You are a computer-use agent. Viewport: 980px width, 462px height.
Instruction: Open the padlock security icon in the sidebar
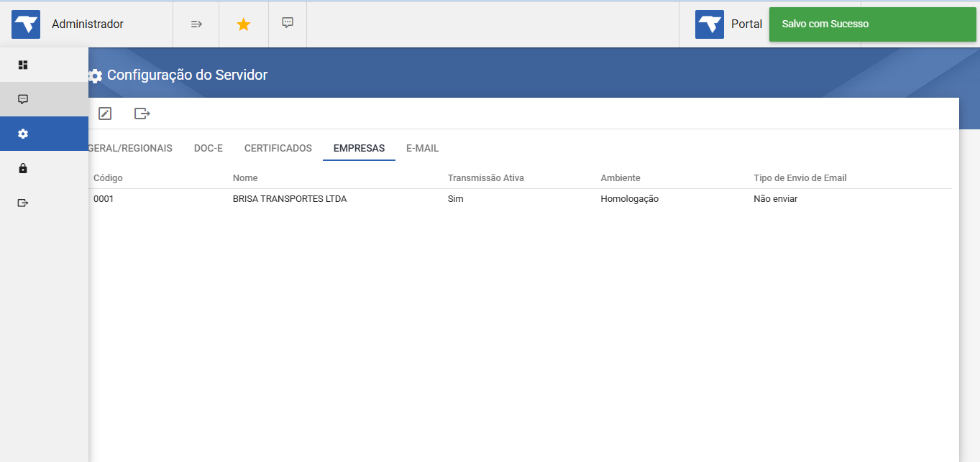[23, 168]
